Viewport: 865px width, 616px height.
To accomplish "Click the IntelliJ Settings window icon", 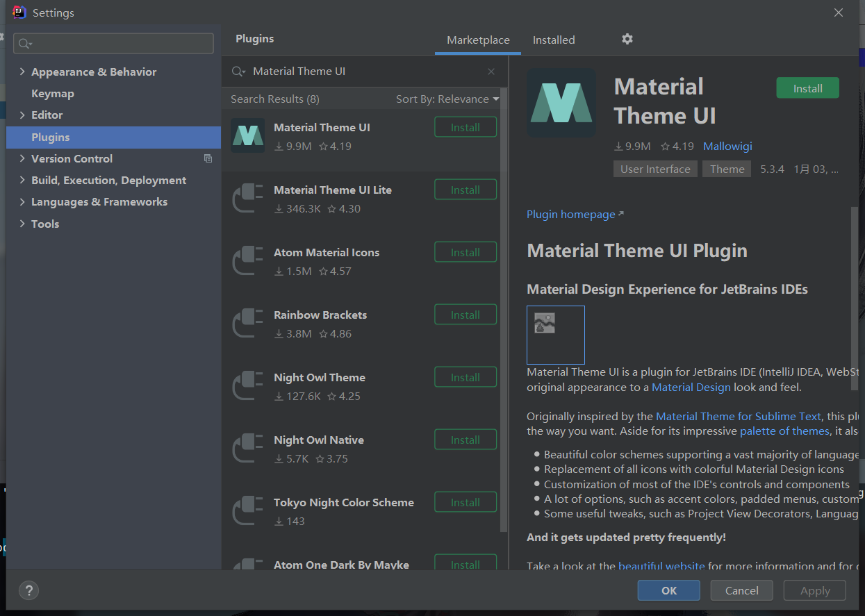I will 19,13.
